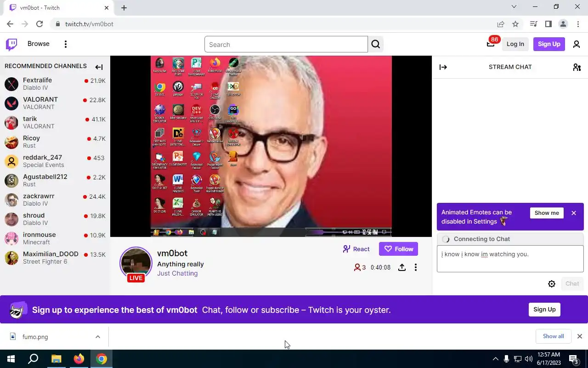Show hidden system tray icons
This screenshot has width=588, height=368.
tap(495, 359)
